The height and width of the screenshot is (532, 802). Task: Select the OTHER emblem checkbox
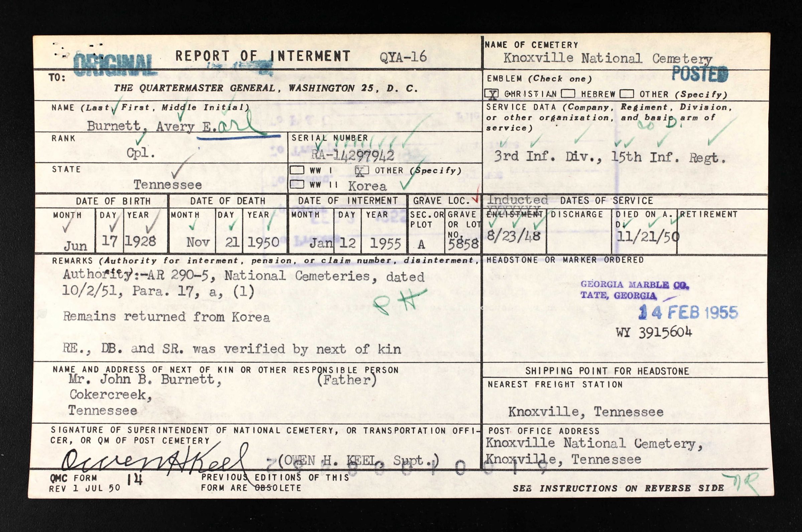[627, 93]
